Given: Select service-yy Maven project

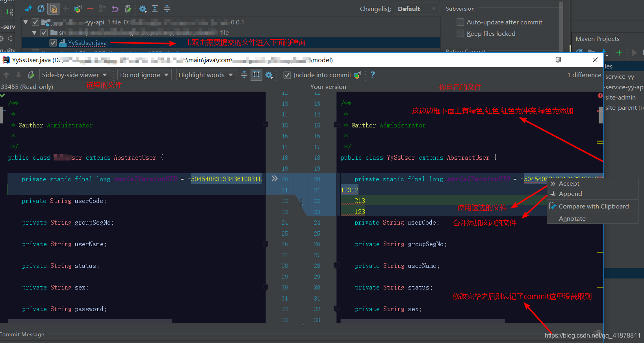Looking at the screenshot, I should pyautogui.click(x=620, y=76).
